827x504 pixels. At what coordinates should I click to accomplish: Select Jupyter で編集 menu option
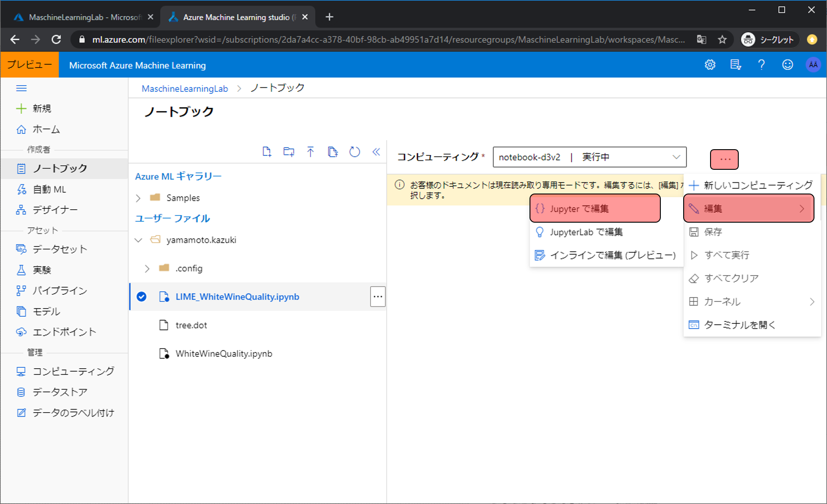tap(594, 209)
